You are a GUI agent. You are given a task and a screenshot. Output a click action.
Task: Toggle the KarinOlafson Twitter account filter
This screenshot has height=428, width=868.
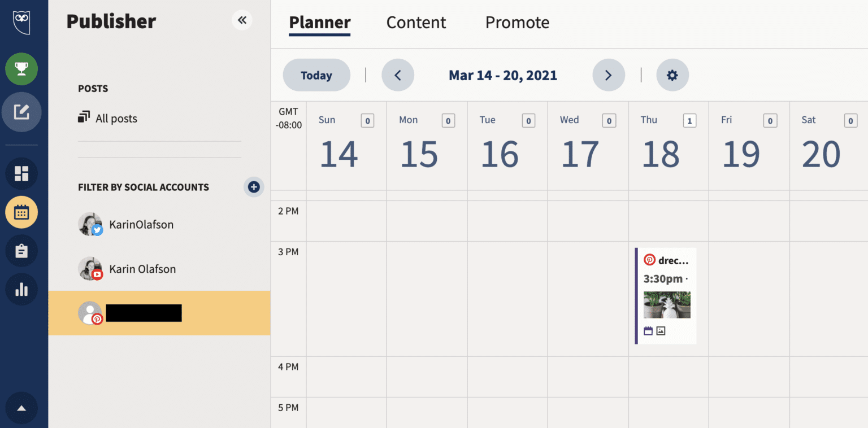141,224
